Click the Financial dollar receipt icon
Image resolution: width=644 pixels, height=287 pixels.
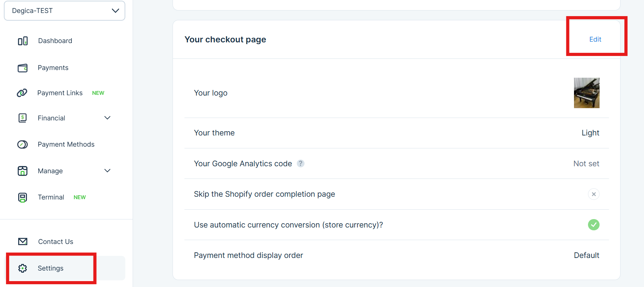(23, 118)
